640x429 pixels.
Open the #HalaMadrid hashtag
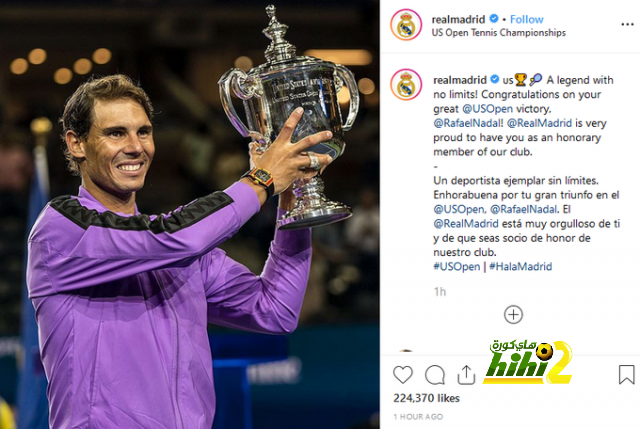520,267
